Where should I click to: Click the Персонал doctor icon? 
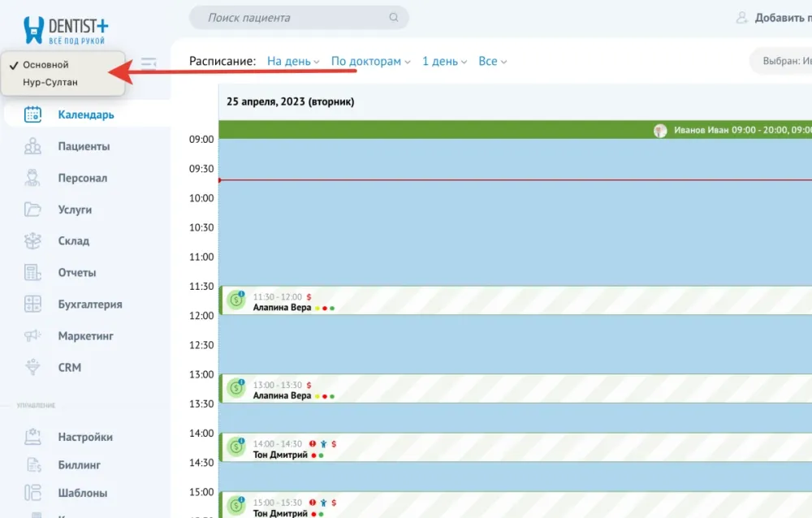point(32,178)
